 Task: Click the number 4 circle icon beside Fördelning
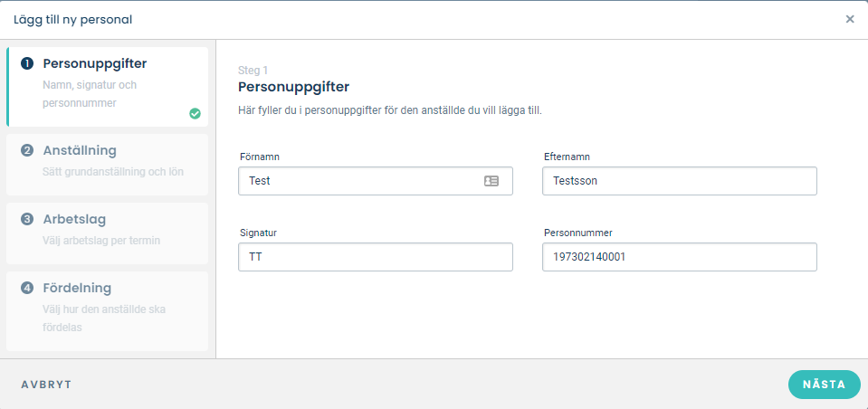point(27,288)
